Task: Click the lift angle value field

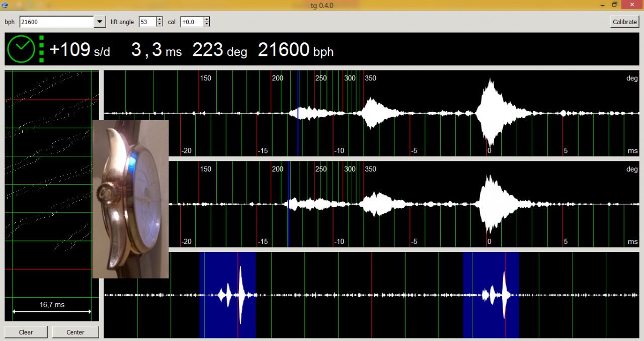Action: point(147,22)
